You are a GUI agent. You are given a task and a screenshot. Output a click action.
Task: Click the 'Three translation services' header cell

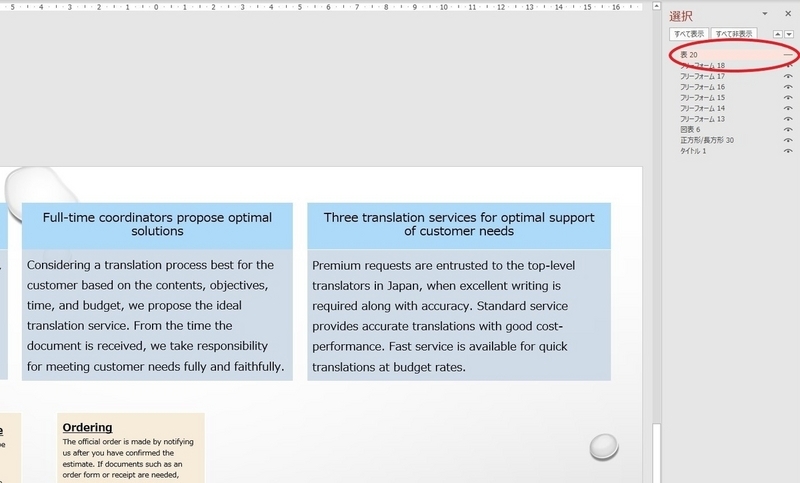[459, 225]
